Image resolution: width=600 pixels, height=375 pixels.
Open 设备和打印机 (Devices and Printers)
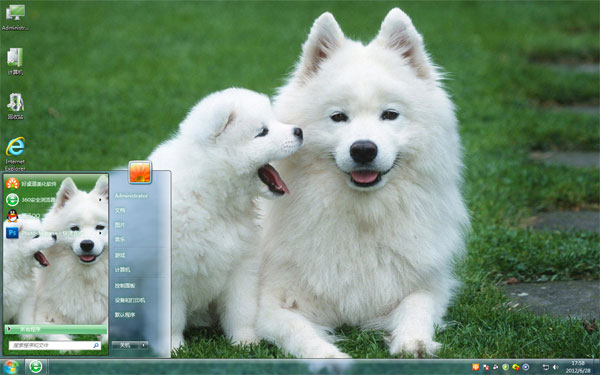[130, 300]
